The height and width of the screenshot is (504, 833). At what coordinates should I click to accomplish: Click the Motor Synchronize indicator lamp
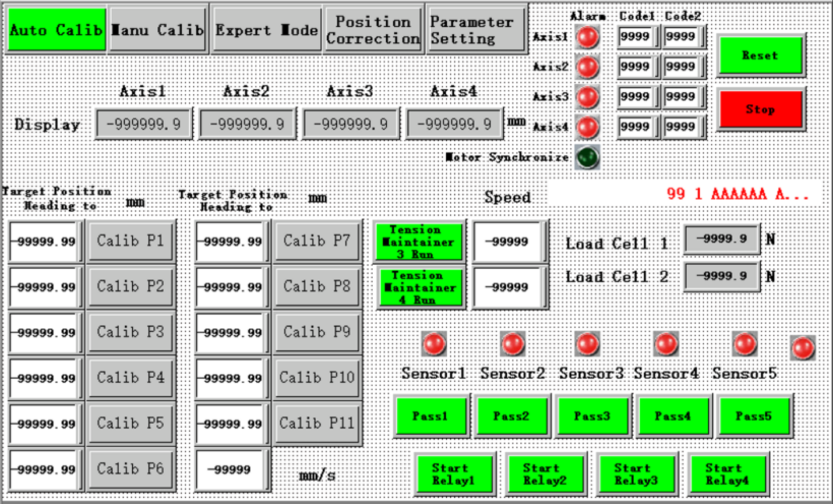coord(587,157)
